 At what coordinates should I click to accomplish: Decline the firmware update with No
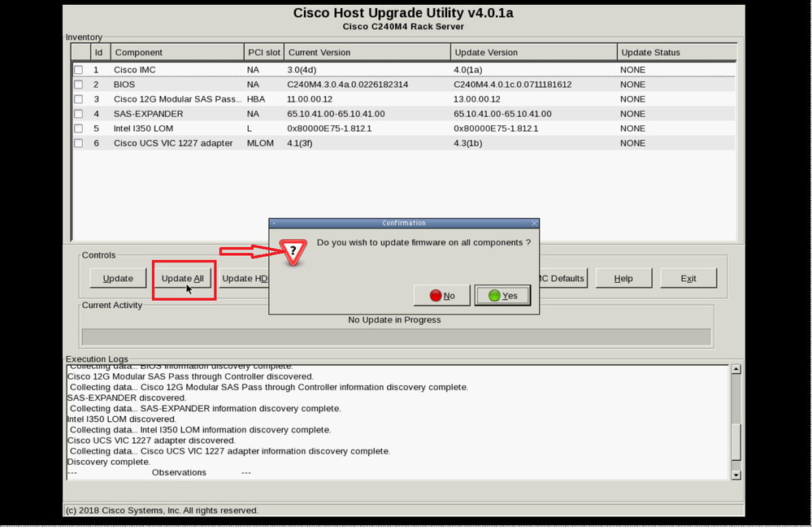441,295
